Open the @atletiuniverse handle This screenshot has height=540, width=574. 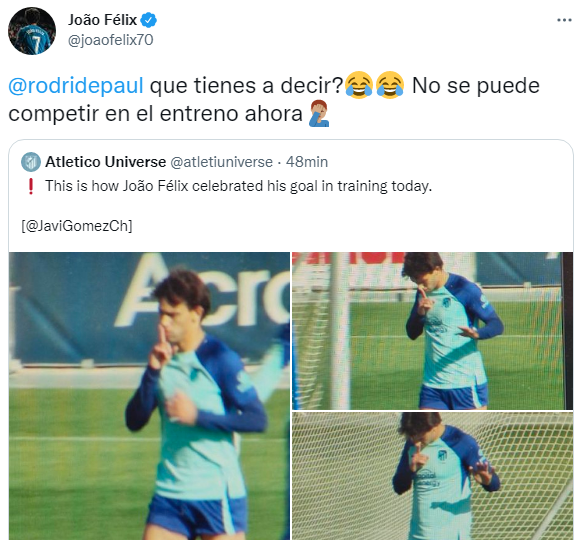(221, 162)
